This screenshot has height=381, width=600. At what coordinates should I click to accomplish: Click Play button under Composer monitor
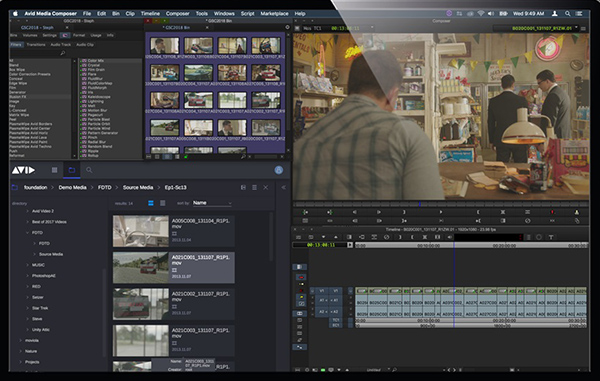(x=441, y=212)
